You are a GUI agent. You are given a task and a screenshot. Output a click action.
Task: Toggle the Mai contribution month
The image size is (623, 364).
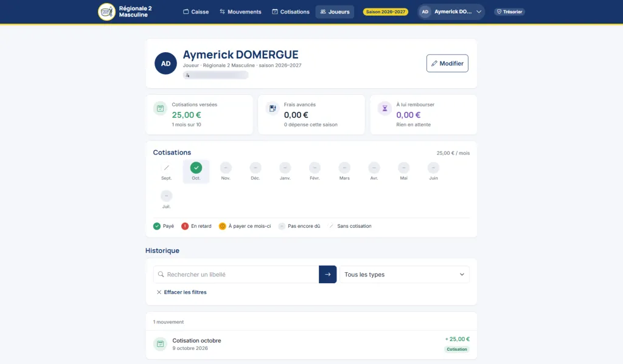pyautogui.click(x=404, y=171)
